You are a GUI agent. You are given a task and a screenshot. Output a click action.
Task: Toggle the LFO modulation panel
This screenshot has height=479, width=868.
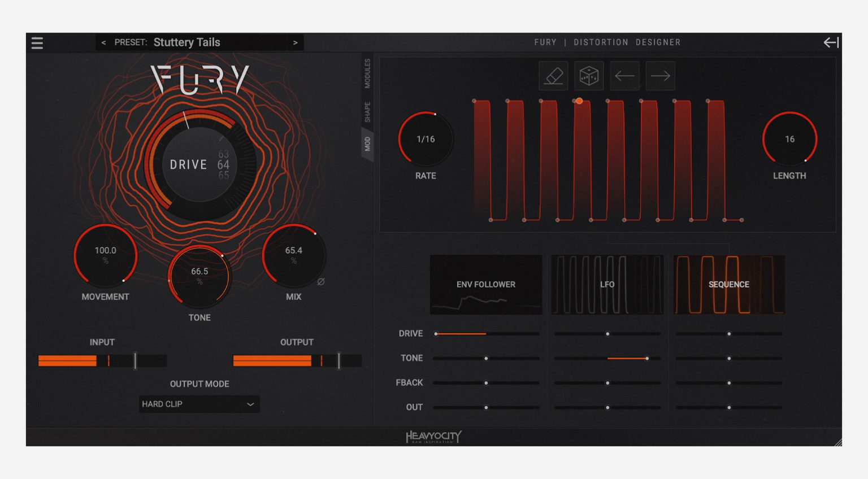[607, 284]
